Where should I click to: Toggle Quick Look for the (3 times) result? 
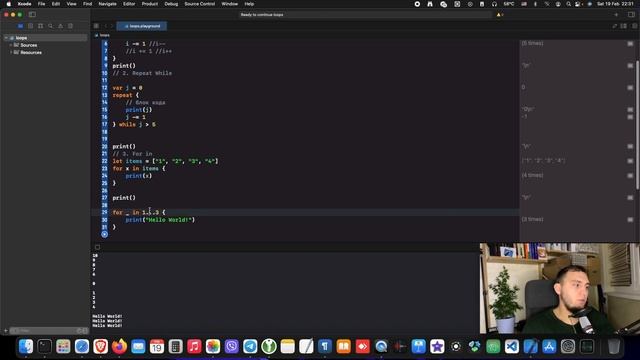click(630, 220)
